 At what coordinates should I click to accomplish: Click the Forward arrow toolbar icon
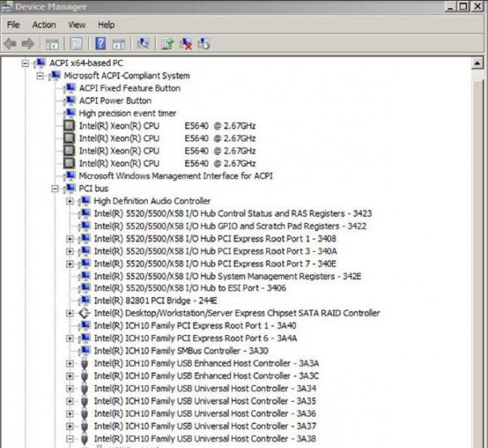tap(28, 44)
